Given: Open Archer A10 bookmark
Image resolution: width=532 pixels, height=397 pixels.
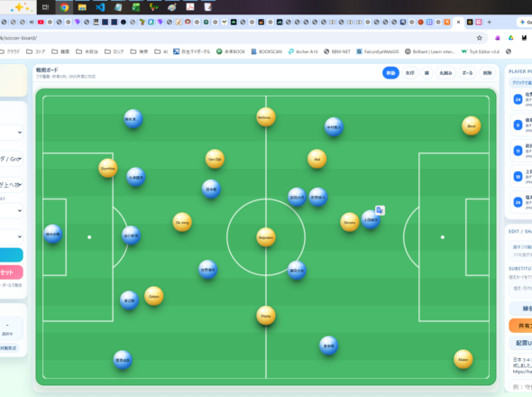Looking at the screenshot, I should 303,51.
